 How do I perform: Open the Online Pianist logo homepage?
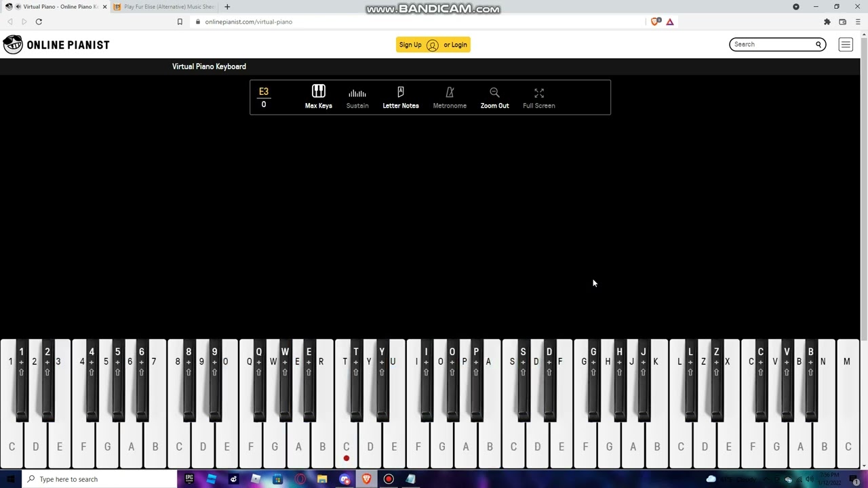[x=56, y=45]
